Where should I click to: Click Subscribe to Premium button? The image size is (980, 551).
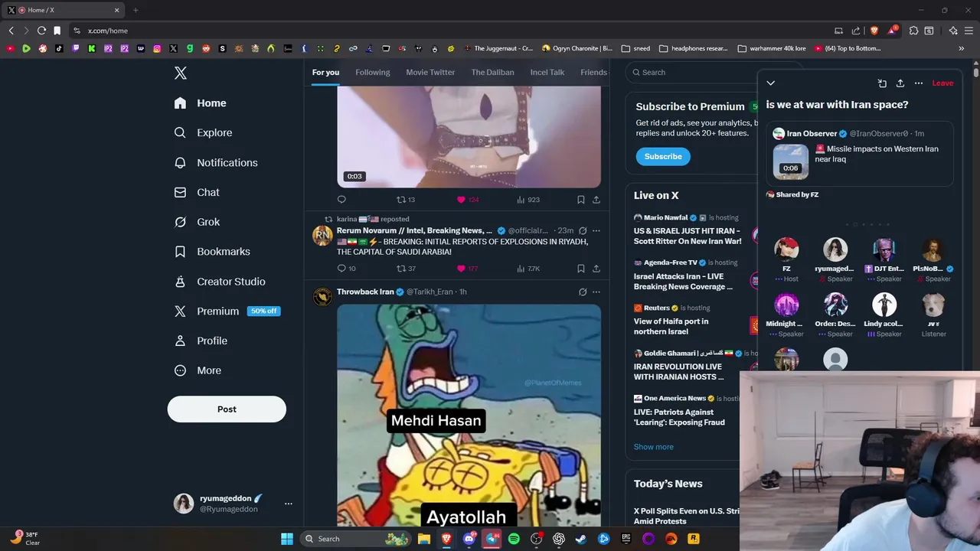[x=663, y=156]
